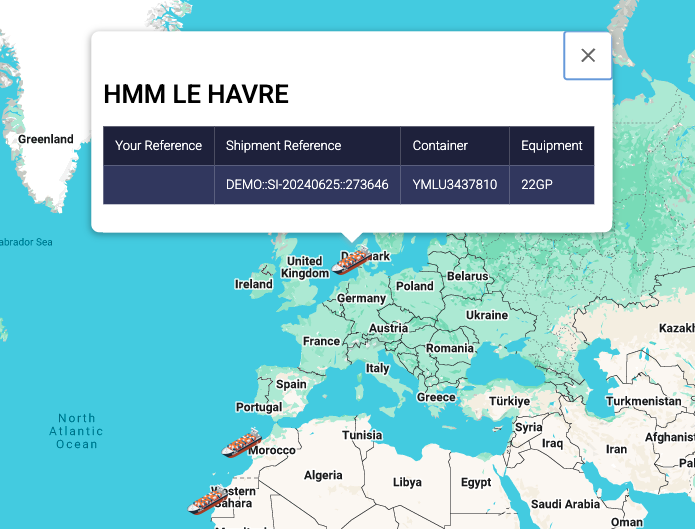Screen dimensions: 695x529
Task: Click the Ireland map label
Action: click(254, 284)
